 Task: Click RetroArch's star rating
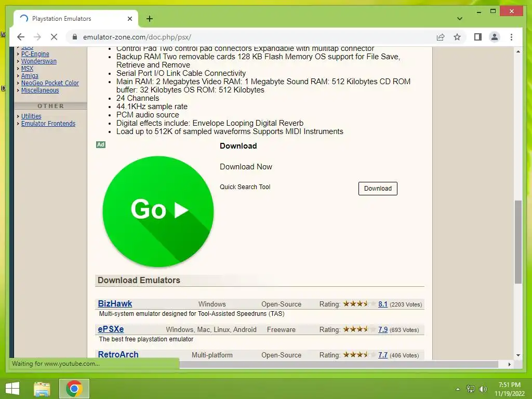click(x=359, y=354)
